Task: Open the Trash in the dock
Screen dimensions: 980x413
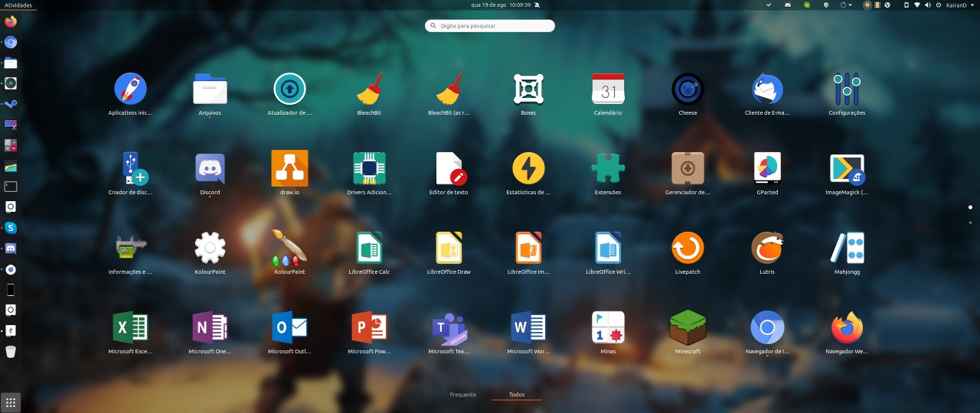Action: tap(10, 352)
